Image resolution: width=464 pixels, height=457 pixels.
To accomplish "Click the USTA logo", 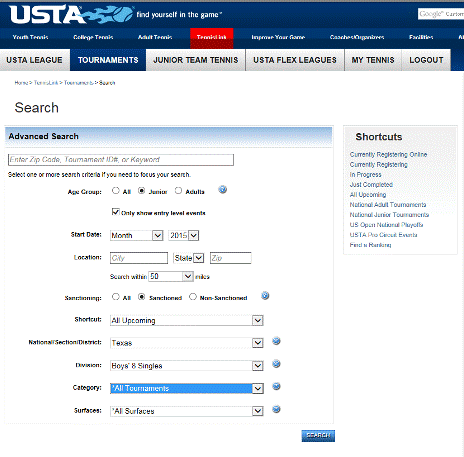I will 71,15.
